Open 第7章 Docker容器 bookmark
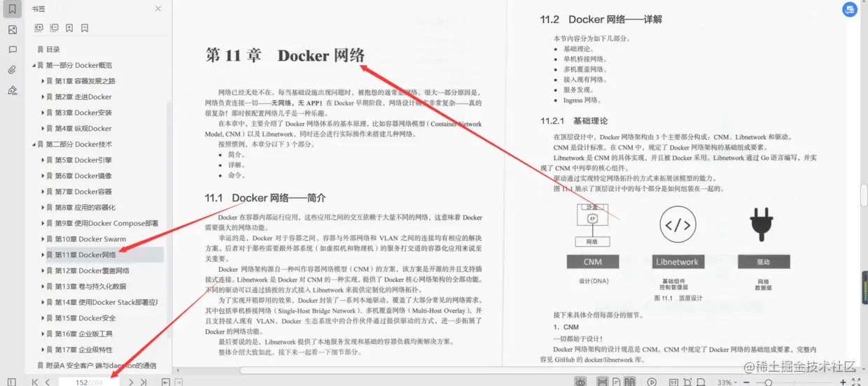This screenshot has height=386, width=868. (x=83, y=192)
